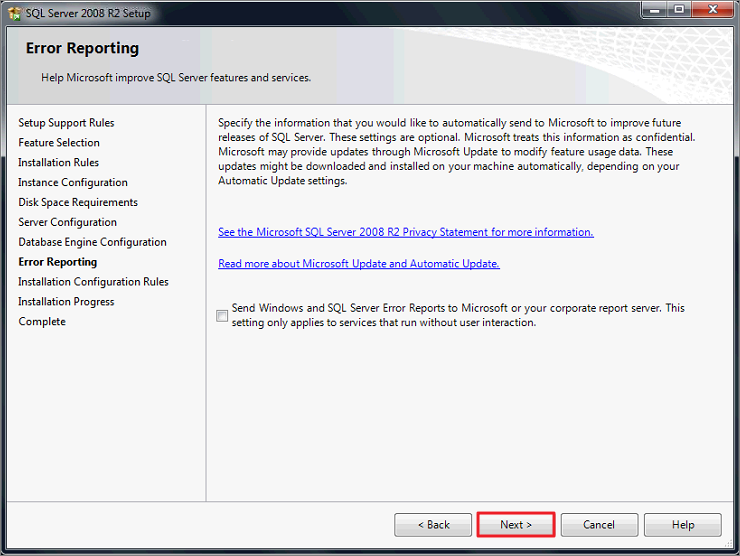
Task: Select 'Installation Rules' step in sidebar
Action: 59,162
